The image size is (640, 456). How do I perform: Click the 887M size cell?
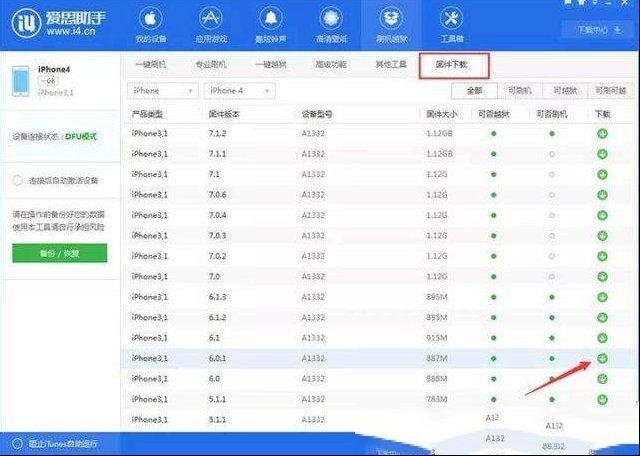click(437, 358)
